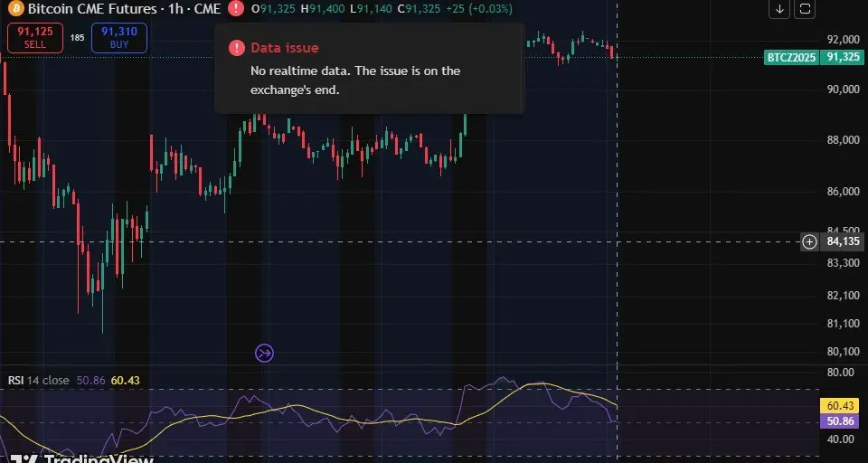This screenshot has width=868, height=463.
Task: Click the 80.00 RSI scale label
Action: tap(840, 373)
